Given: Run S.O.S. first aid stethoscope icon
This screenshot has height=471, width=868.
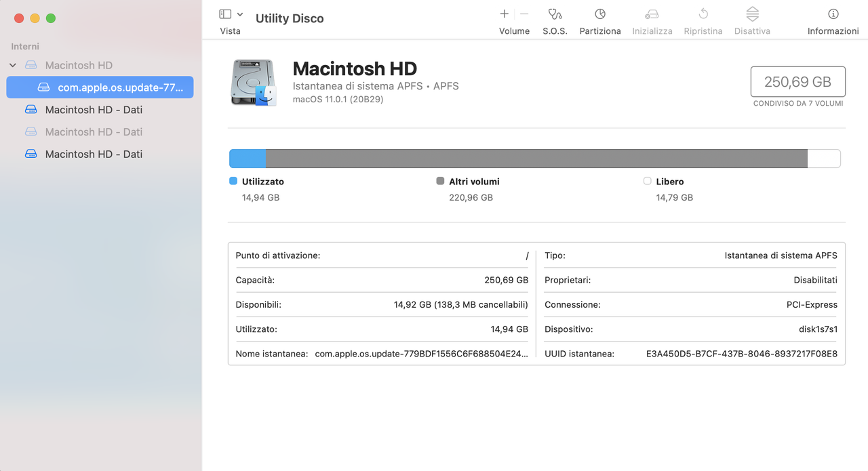Looking at the screenshot, I should tap(555, 14).
